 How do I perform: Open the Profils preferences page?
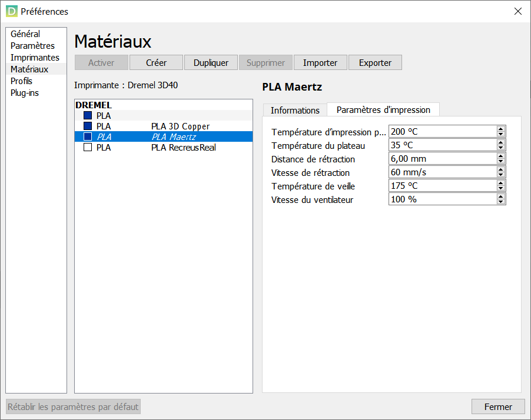point(36,81)
